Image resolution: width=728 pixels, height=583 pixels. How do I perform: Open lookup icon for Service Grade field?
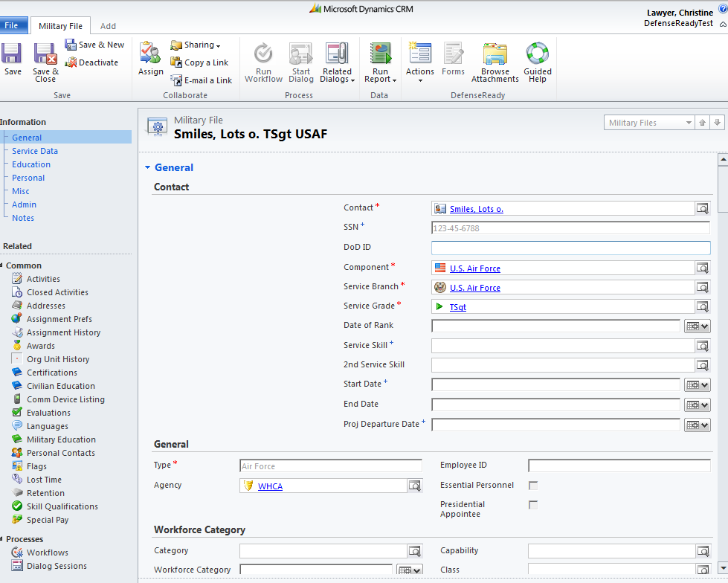[x=702, y=306]
